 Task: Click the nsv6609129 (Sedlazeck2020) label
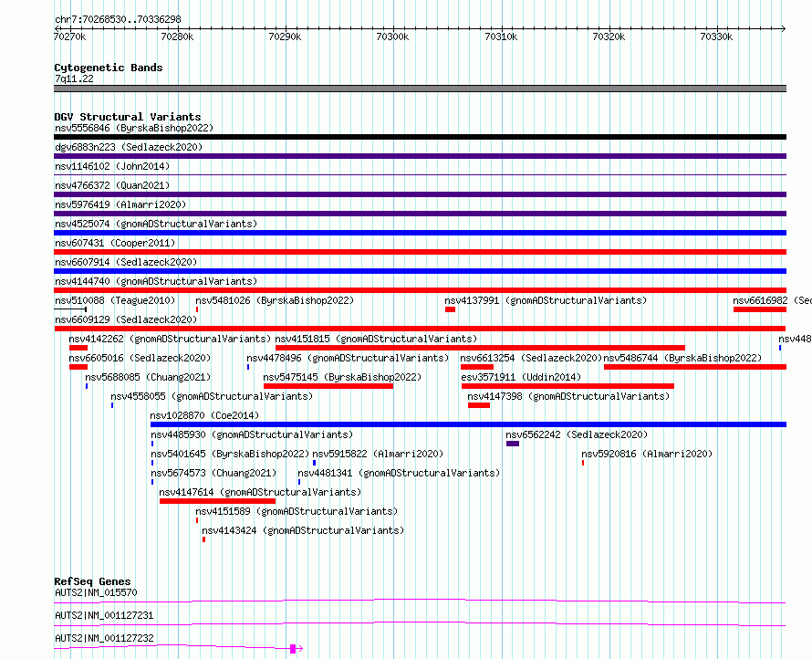tap(126, 319)
